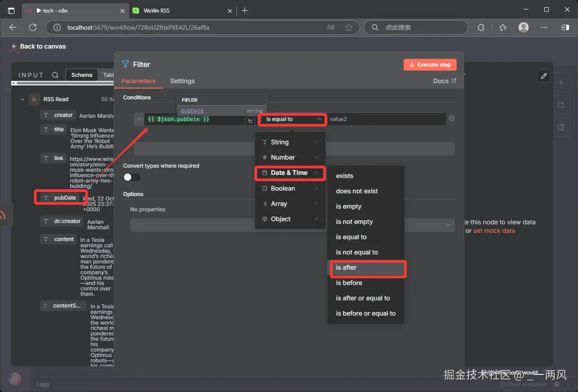This screenshot has width=578, height=392.
Task: Collapse the RSS Read tree node
Action: tap(22, 99)
